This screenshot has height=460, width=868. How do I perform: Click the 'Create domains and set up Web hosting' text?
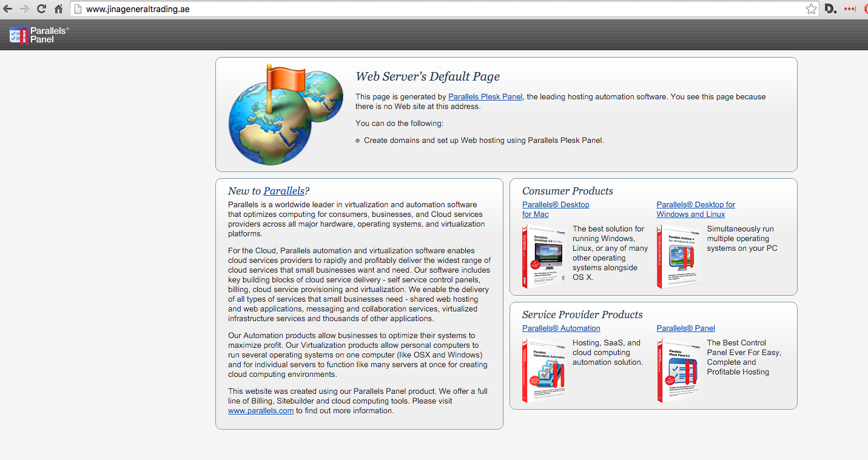484,141
